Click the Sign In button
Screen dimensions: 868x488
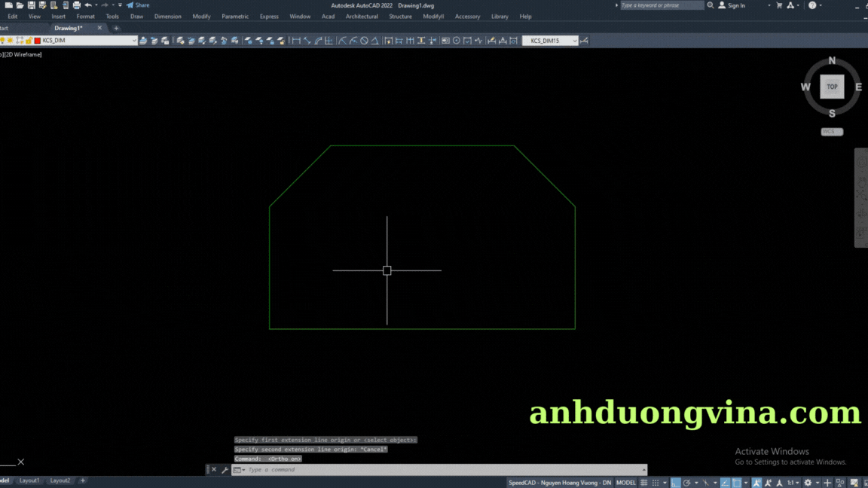point(732,5)
